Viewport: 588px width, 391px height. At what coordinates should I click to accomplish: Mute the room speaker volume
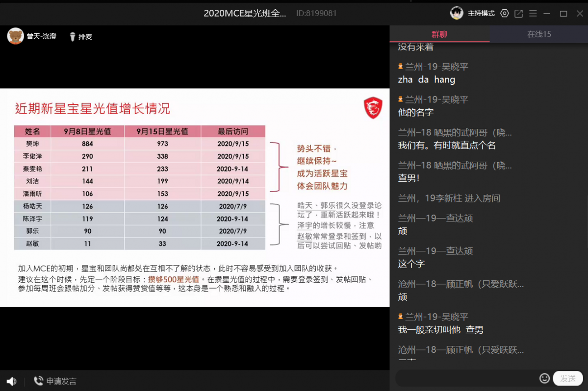[11, 381]
